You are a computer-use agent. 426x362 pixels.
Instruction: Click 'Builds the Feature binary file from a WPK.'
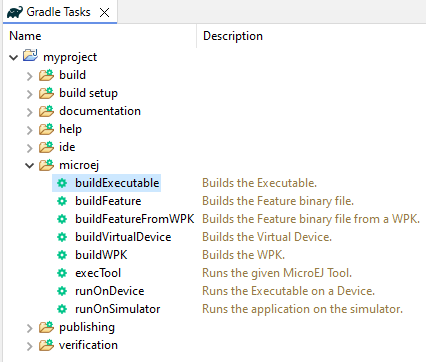[311, 219]
